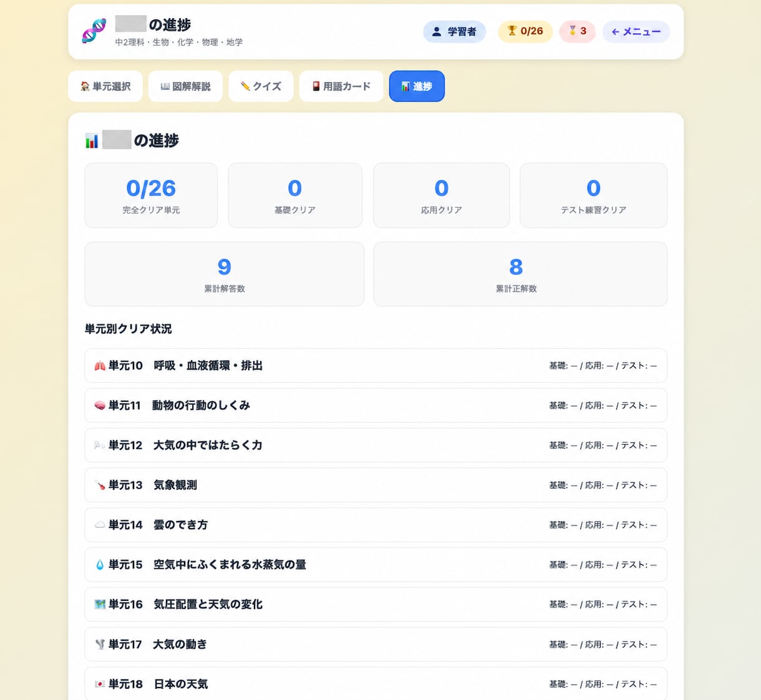Click the Japan flag icon for 単元18
The image size is (761, 700).
pyautogui.click(x=100, y=684)
